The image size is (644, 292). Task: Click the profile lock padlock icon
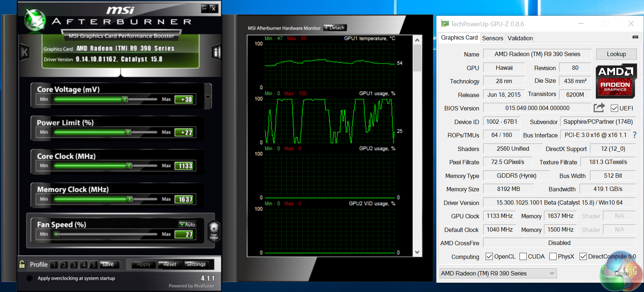click(22, 264)
